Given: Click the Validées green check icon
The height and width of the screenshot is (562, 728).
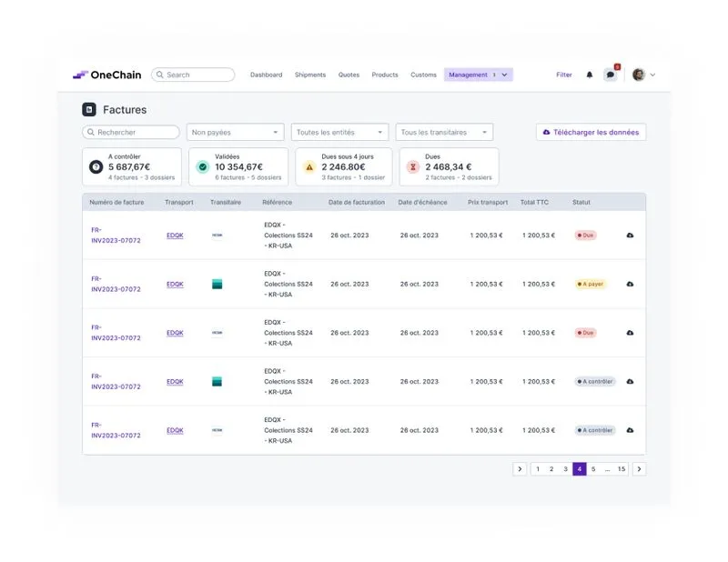Looking at the screenshot, I should point(202,166).
